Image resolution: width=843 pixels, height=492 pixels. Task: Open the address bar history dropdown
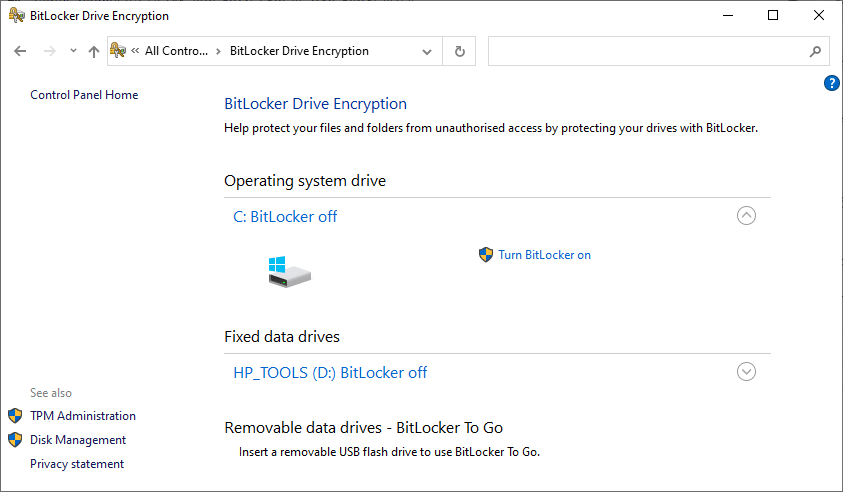pyautogui.click(x=427, y=51)
